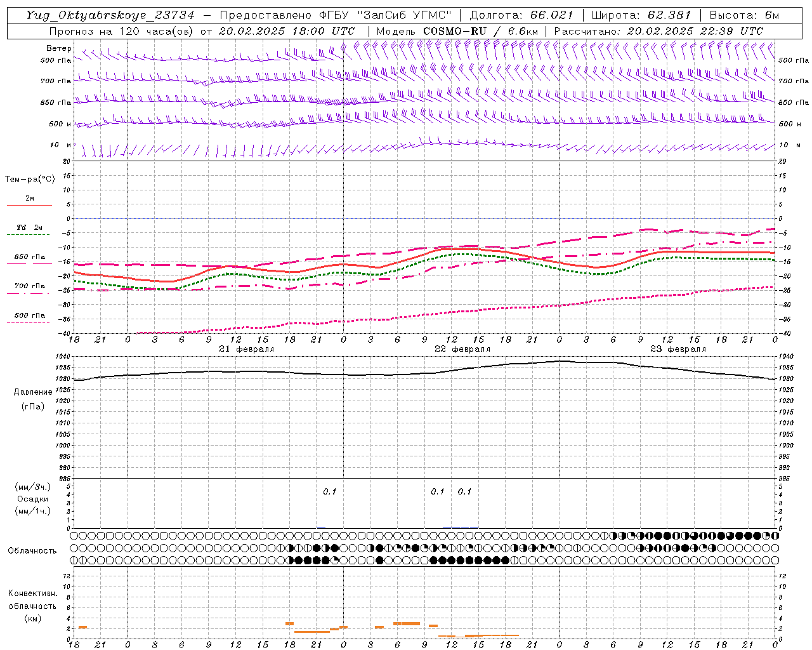The width and height of the screenshot is (812, 650).
Task: Click the 500 м wind level label at left
Action: [60, 124]
